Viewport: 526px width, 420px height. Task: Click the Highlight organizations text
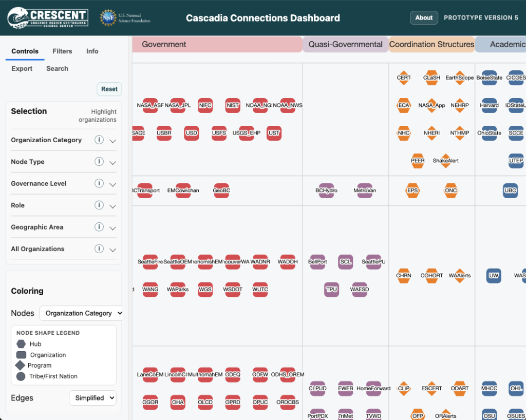(98, 116)
